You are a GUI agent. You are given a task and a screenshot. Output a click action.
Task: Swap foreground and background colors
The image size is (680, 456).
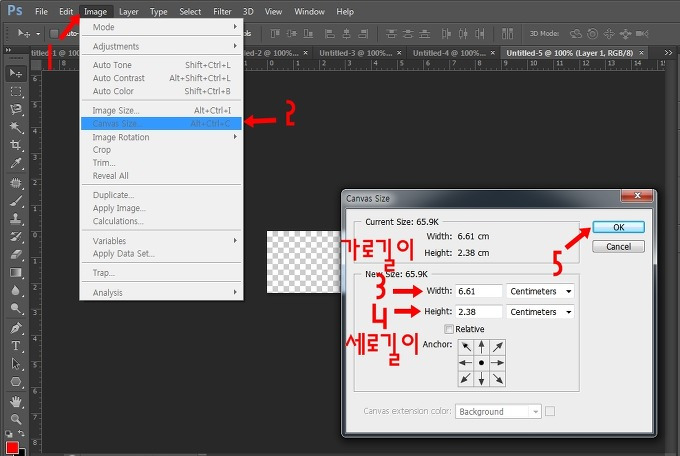click(x=21, y=433)
